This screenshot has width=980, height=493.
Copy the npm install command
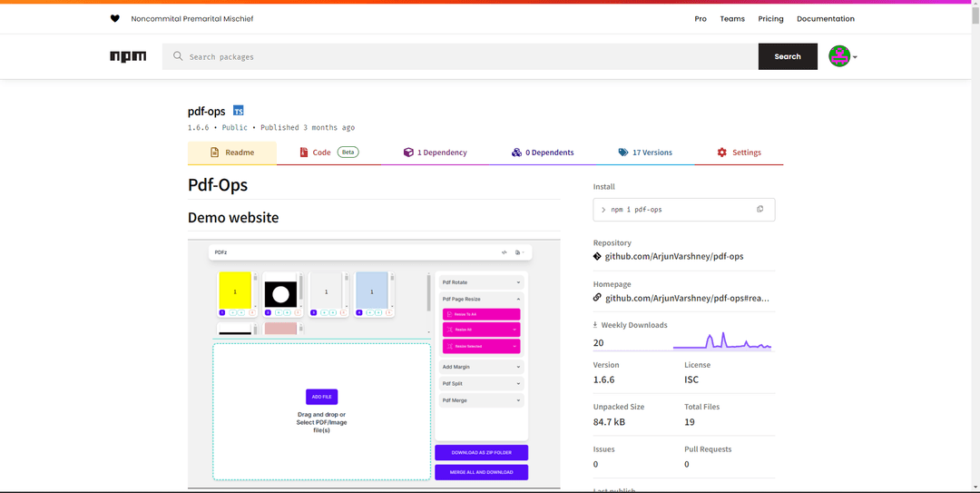pos(760,209)
